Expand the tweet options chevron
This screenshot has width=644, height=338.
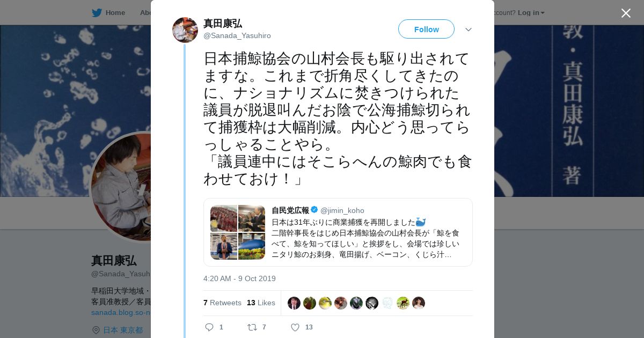coord(469,30)
